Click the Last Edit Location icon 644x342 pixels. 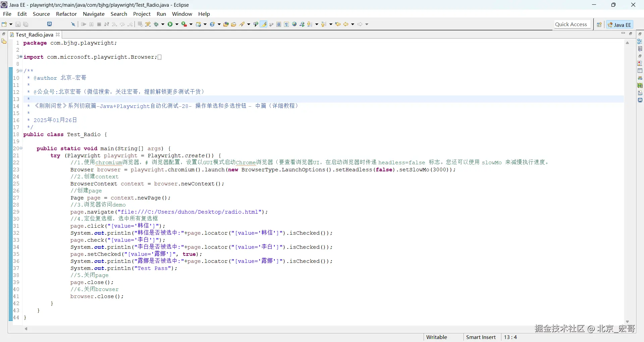[x=338, y=24]
